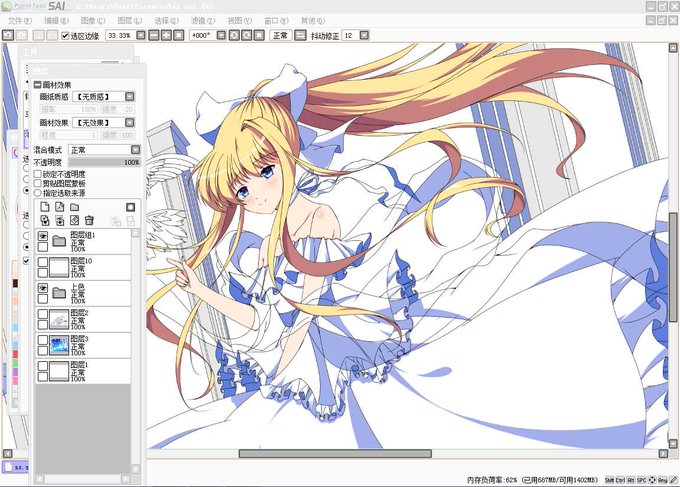Click the undo arrow in the toolbar
This screenshot has height=487, width=680.
(8, 35)
